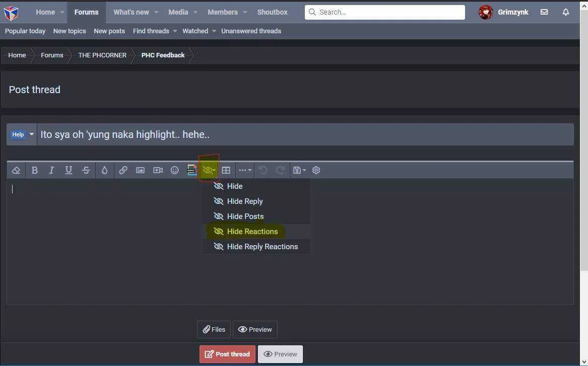Open the Members nav tab
The width and height of the screenshot is (588, 366).
click(223, 13)
